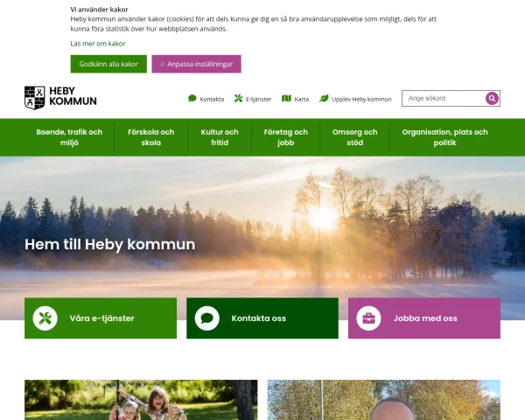The image size is (525, 420).
Task: Accept cookies with Godkänn alla kakor
Action: pyautogui.click(x=108, y=64)
